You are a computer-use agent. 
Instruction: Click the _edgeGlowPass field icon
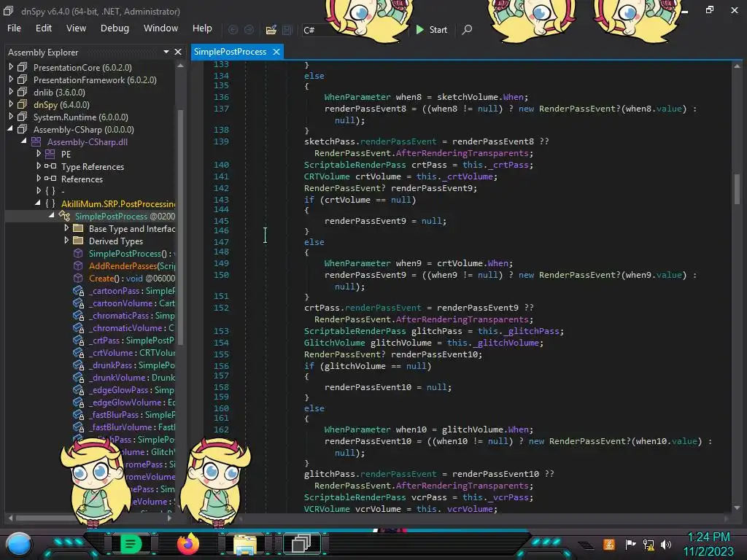tap(79, 390)
